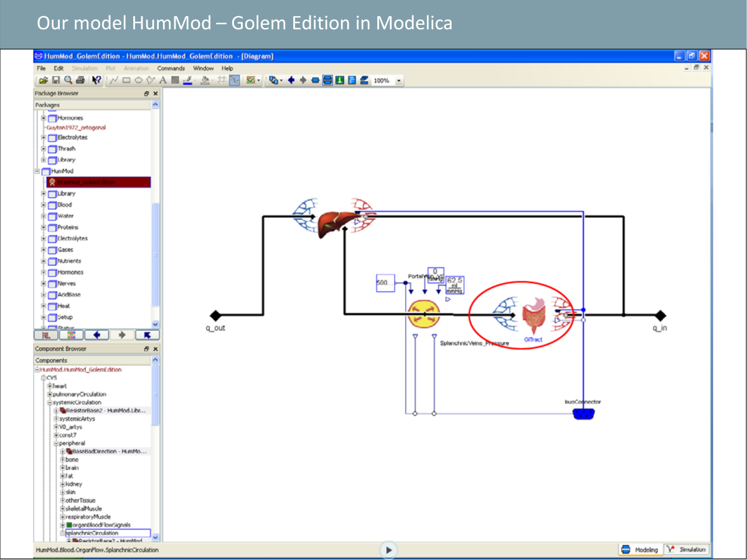Select the Rectangle drawing tool
Image resolution: width=747 pixels, height=560 pixels.
[126, 80]
